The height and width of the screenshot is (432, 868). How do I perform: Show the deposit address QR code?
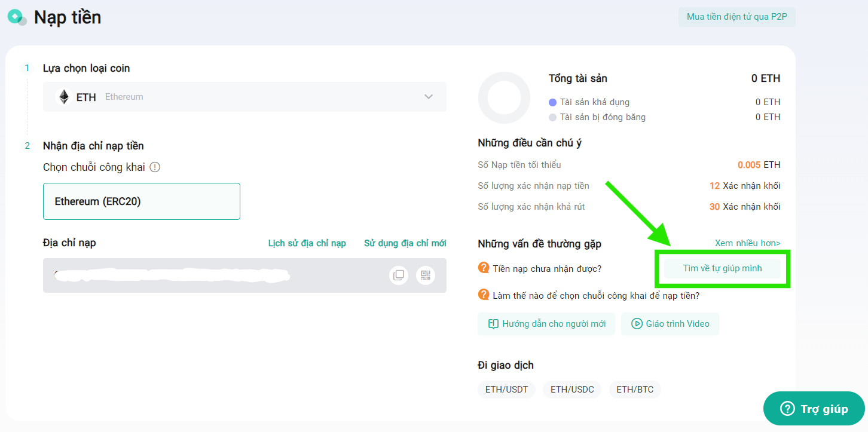426,275
